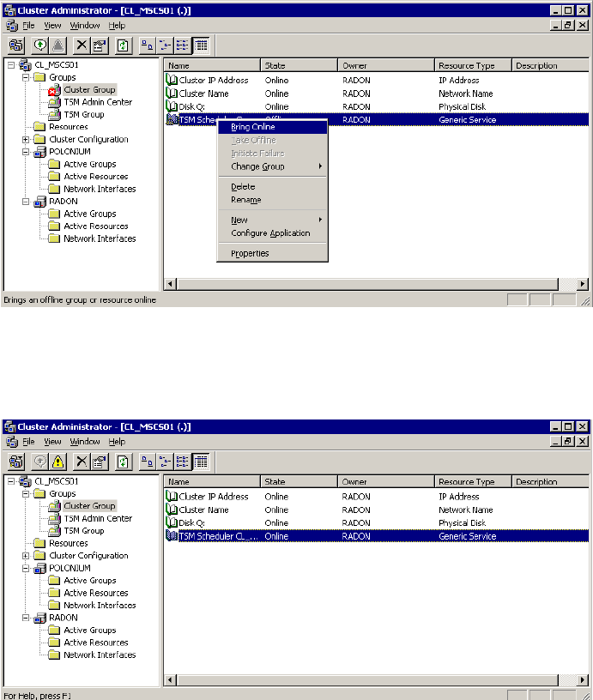The height and width of the screenshot is (700, 593).
Task: Click offline TSM Scheduler resource icon in upper list
Action: (172, 119)
